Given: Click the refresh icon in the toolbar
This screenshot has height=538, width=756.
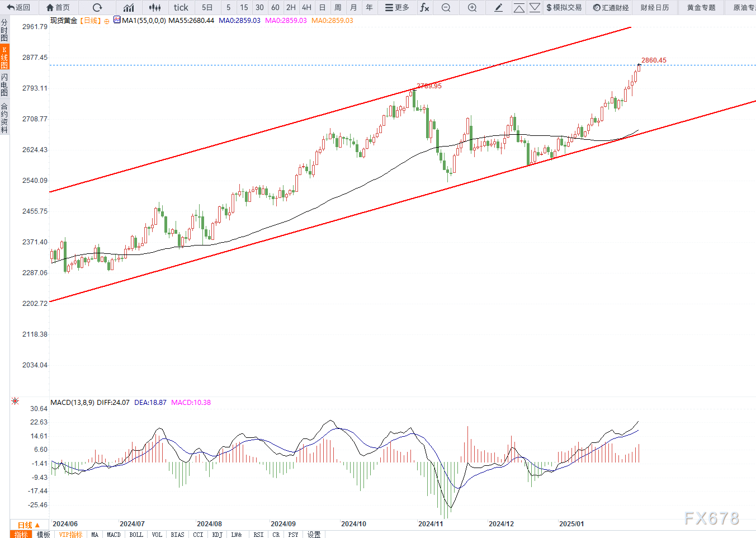Looking at the screenshot, I should (x=97, y=7).
